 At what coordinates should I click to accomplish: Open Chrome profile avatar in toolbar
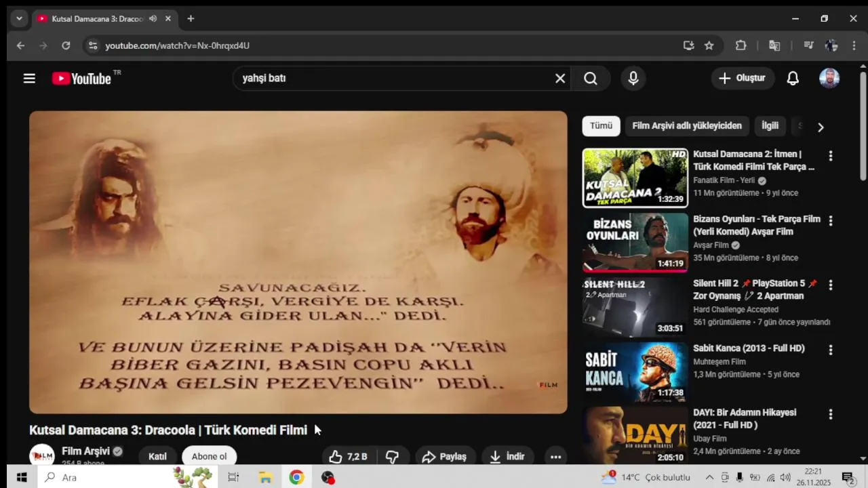831,45
